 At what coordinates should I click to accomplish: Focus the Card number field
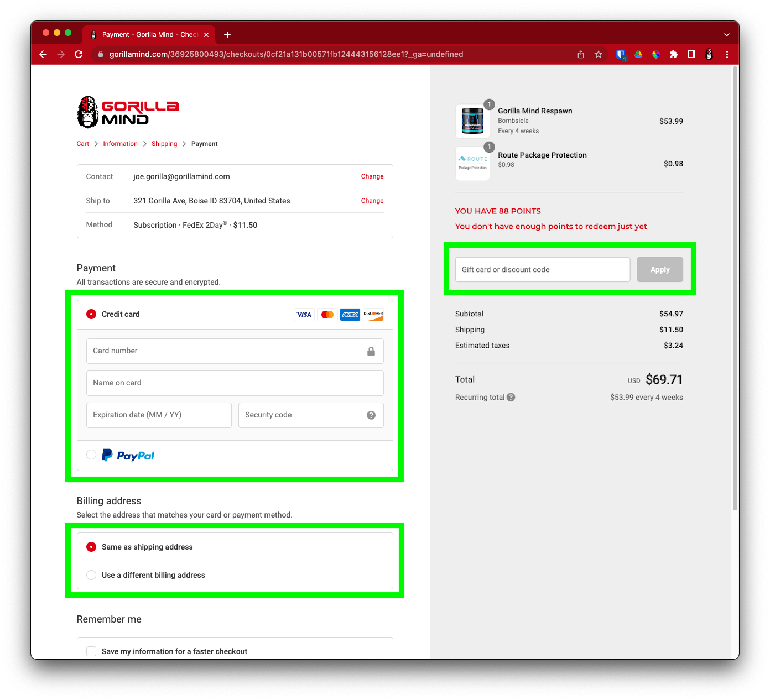(227, 351)
